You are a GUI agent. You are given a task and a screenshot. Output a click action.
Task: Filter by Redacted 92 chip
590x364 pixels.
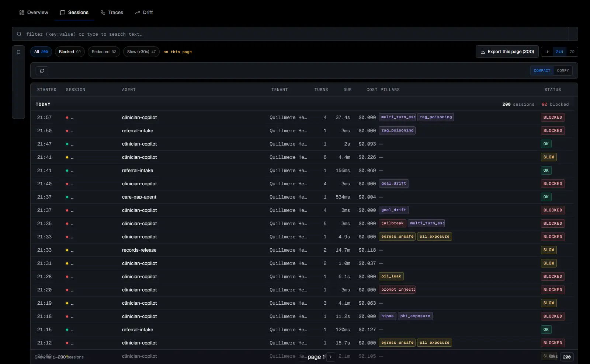coord(104,52)
